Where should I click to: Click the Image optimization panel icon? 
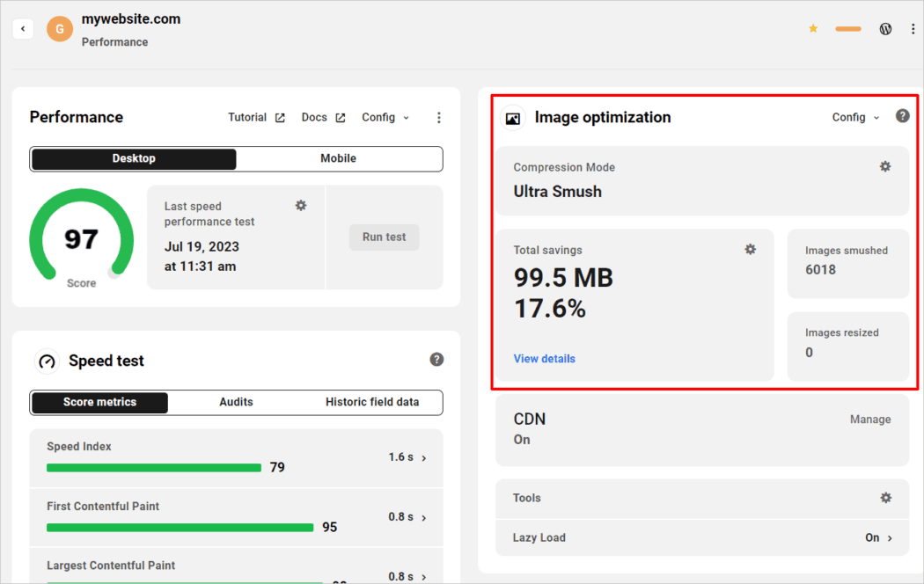512,117
